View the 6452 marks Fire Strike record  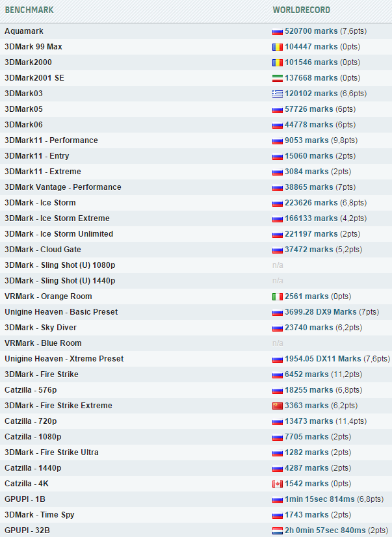coord(306,374)
